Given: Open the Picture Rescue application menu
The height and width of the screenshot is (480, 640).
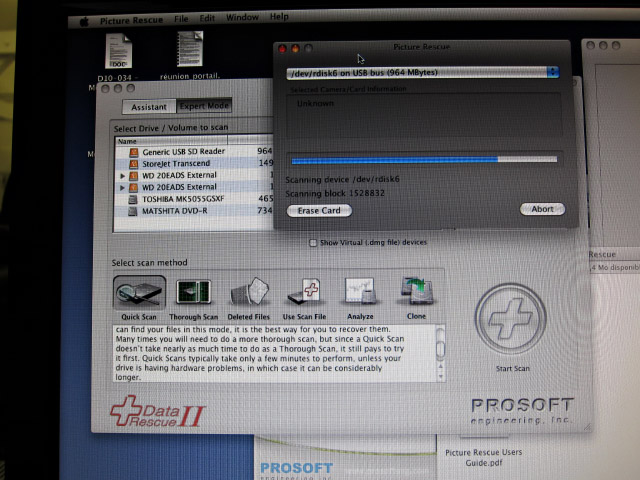Looking at the screenshot, I should [131, 20].
